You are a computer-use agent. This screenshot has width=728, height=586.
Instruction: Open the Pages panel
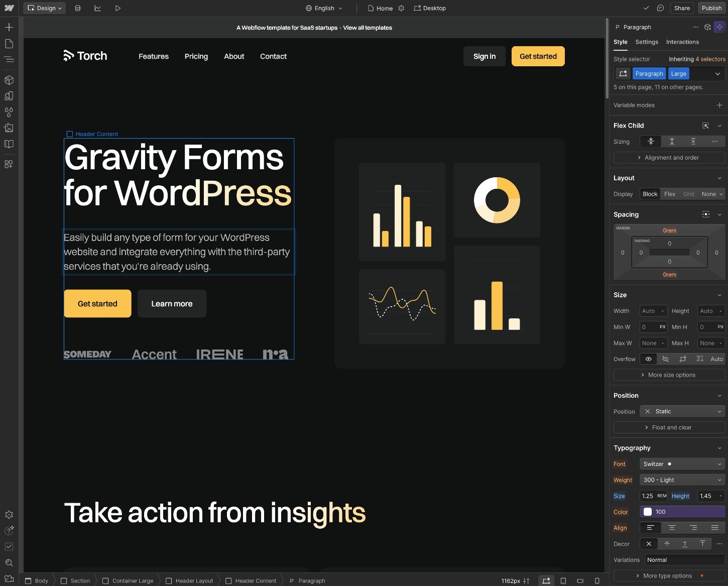9,44
